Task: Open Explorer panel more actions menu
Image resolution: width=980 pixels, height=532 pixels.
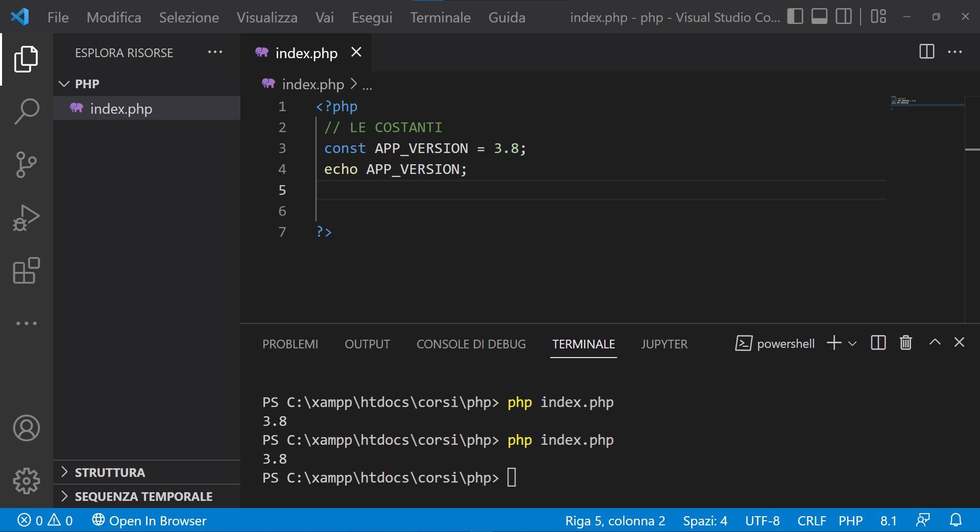Action: click(215, 52)
